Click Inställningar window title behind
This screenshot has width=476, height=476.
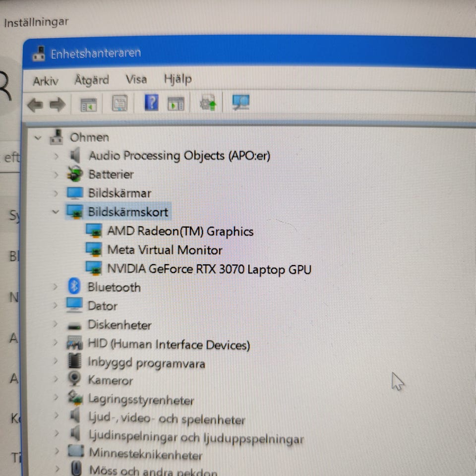coord(36,22)
